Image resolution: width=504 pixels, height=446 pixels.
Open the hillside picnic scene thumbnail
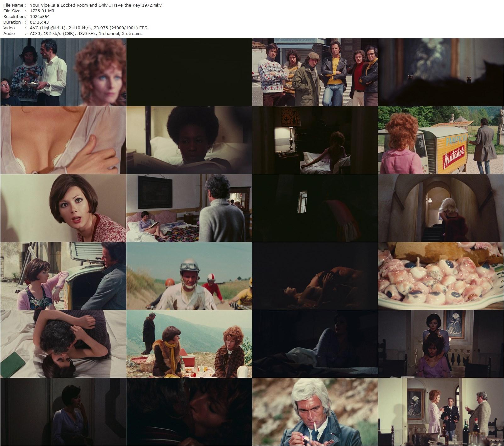tap(189, 344)
